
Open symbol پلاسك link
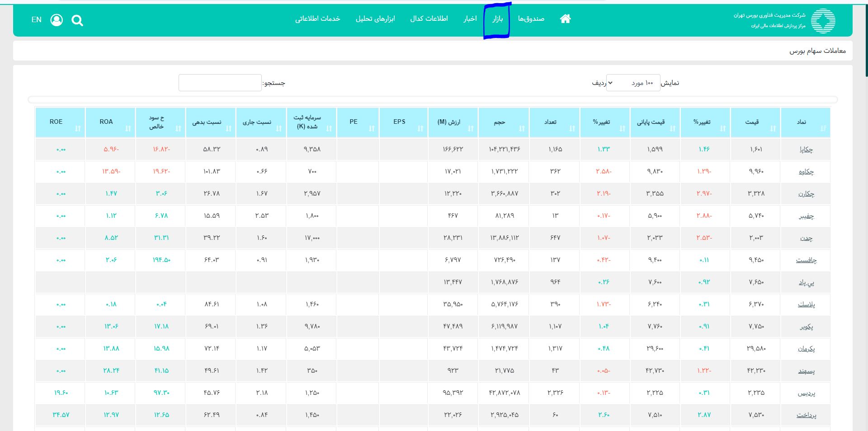[806, 305]
